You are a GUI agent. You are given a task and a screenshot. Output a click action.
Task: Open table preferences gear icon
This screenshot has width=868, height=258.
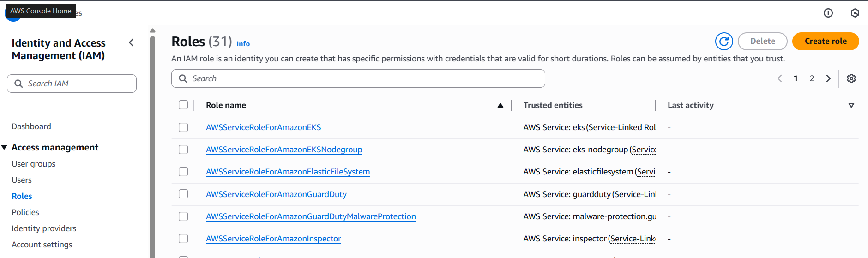point(851,78)
